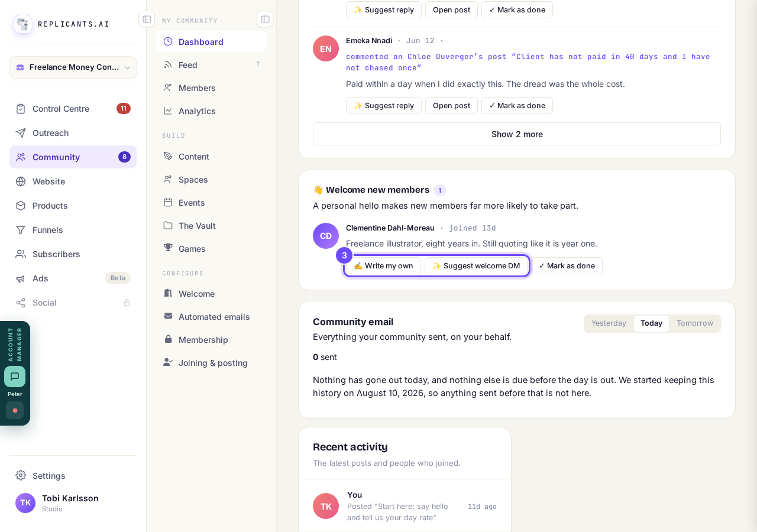Click the Feed RSS icon
This screenshot has height=532, width=757.
(x=168, y=65)
